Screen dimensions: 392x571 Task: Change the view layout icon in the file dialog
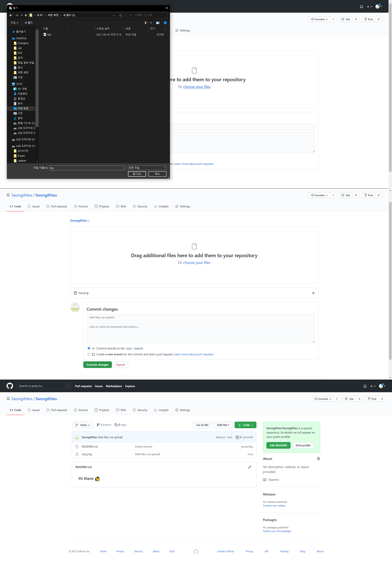(147, 23)
